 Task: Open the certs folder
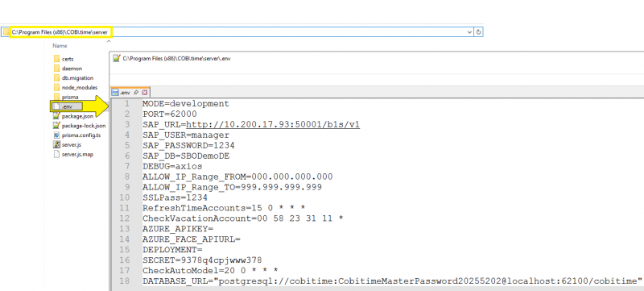click(64, 59)
